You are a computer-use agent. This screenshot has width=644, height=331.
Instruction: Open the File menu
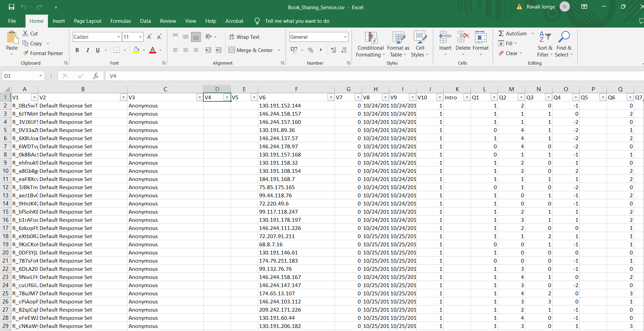[x=12, y=21]
